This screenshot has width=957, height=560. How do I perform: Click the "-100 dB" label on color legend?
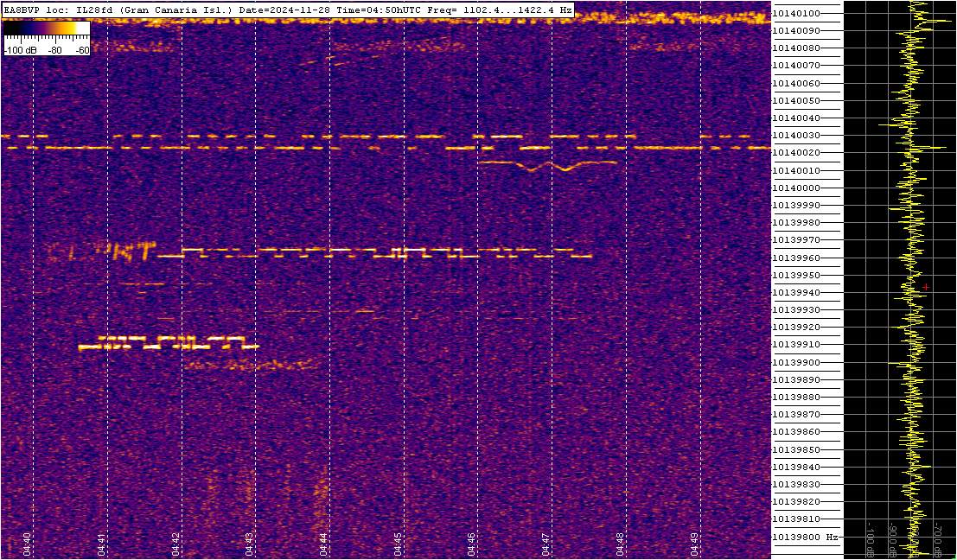click(x=19, y=50)
